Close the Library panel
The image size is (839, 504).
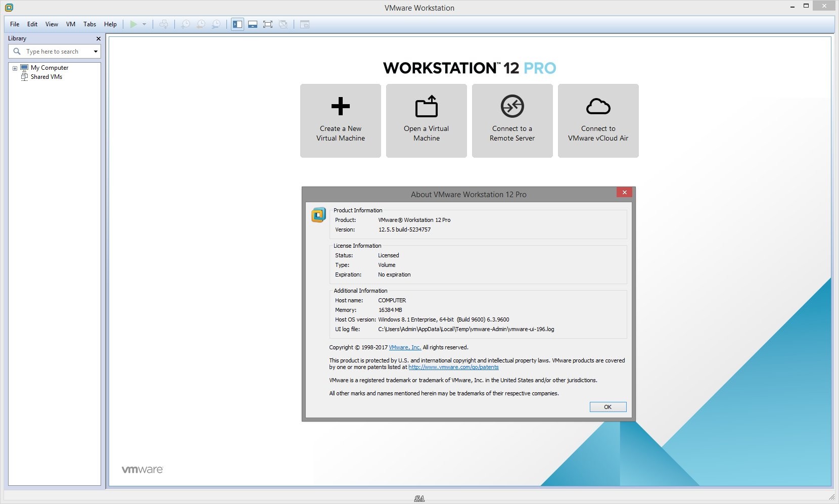pyautogui.click(x=98, y=38)
